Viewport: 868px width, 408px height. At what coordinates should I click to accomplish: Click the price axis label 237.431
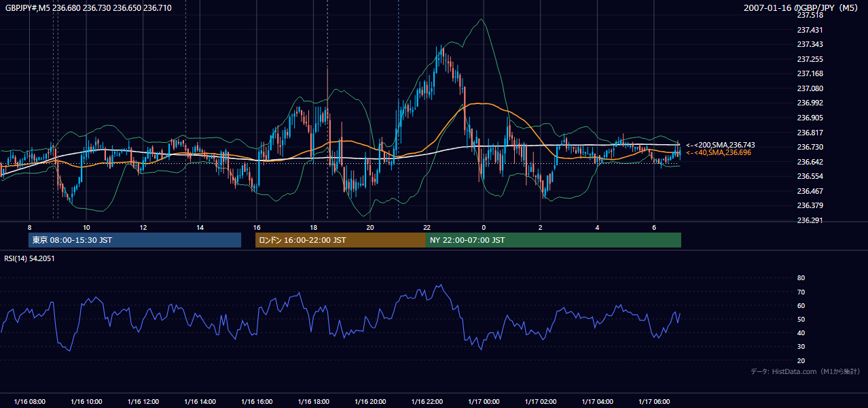click(x=810, y=30)
